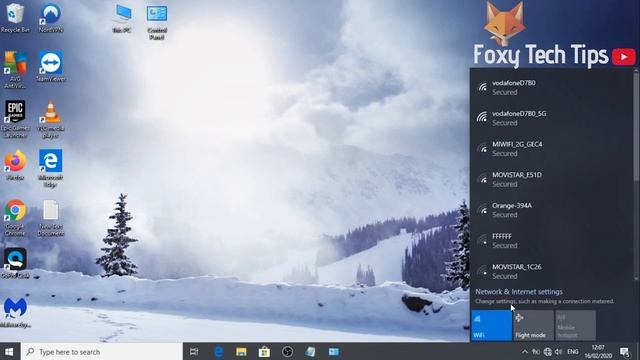The image size is (640, 360).
Task: Select the FFFFFF network
Action: pyautogui.click(x=551, y=240)
